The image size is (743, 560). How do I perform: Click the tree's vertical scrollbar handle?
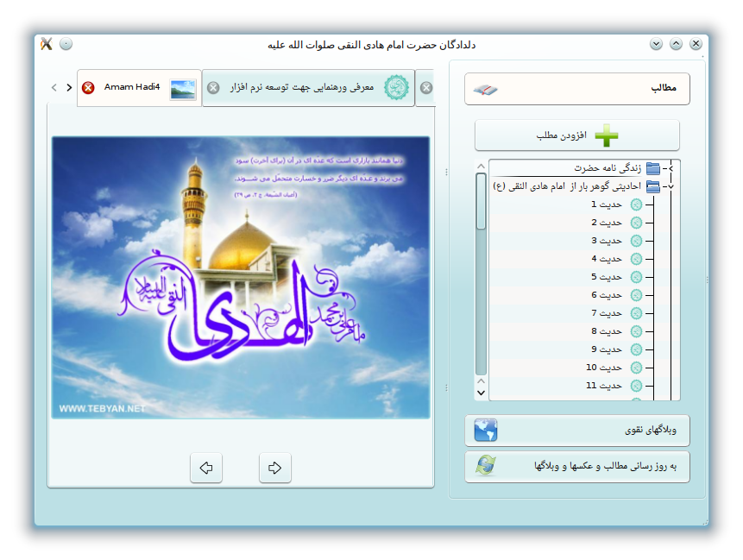tap(481, 201)
